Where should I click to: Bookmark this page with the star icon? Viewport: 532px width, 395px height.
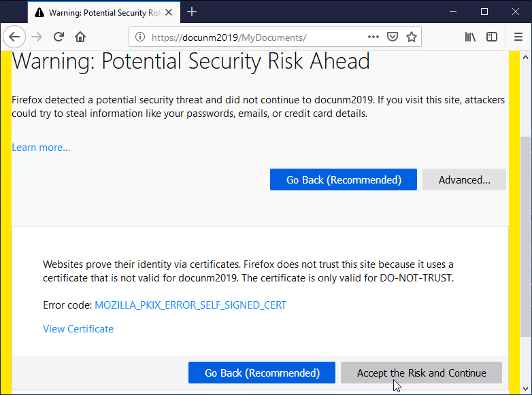pyautogui.click(x=411, y=37)
